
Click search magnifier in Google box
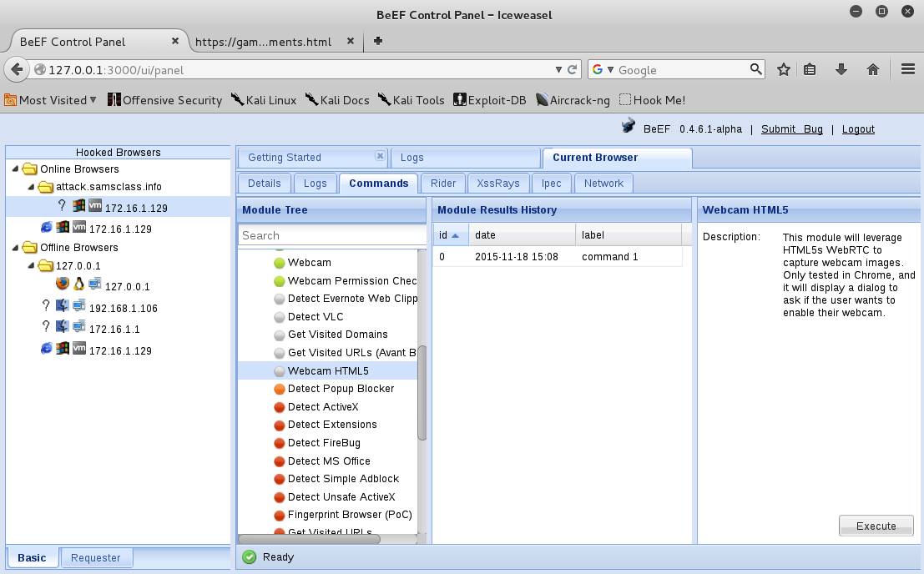[x=755, y=69]
